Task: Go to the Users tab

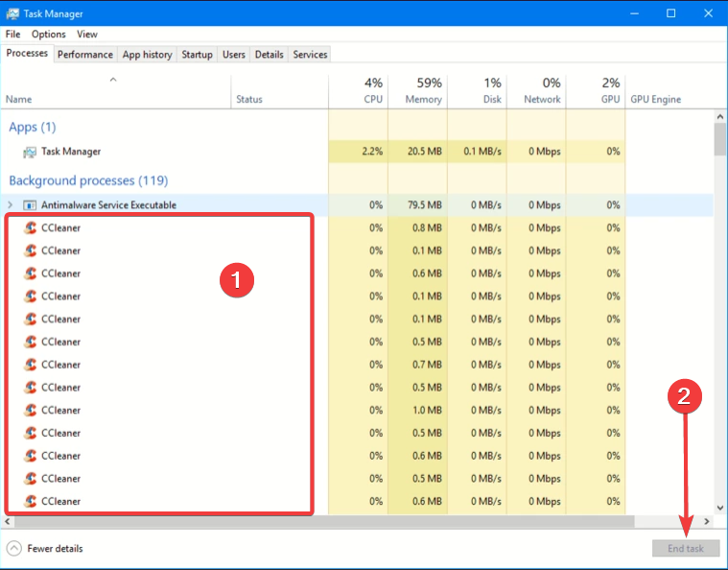Action: tap(233, 55)
